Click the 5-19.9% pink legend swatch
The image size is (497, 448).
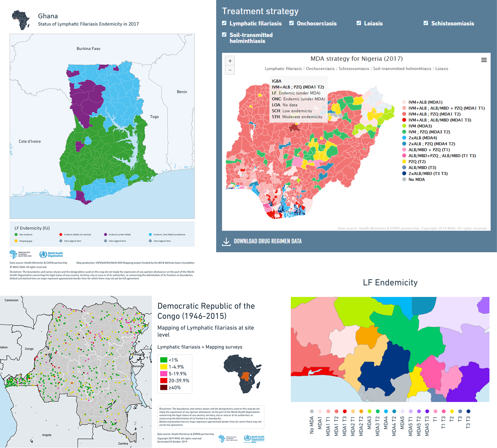pos(164,374)
